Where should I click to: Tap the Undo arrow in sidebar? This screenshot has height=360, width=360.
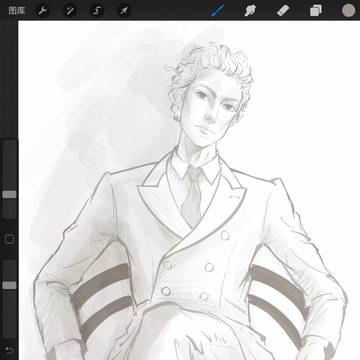(x=9, y=350)
